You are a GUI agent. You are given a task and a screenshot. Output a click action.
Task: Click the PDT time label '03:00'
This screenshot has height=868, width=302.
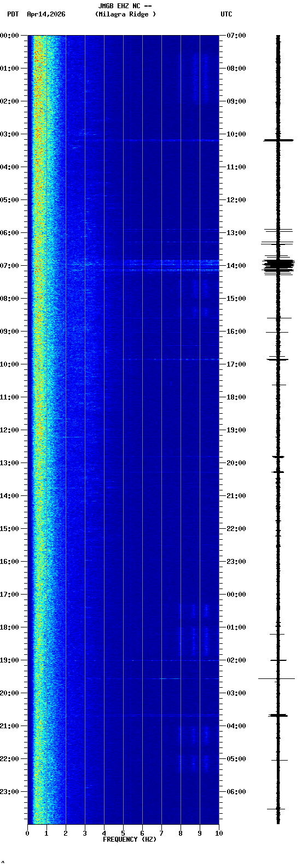[x=9, y=134]
